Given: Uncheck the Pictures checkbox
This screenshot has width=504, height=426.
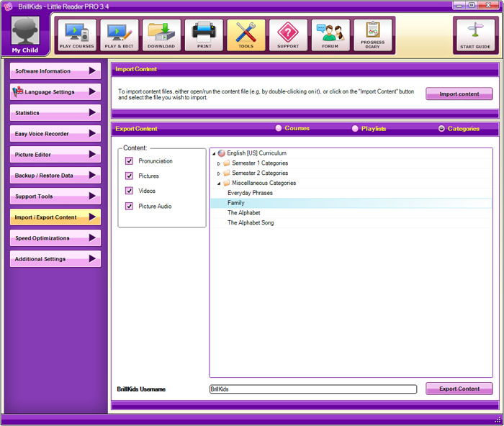Looking at the screenshot, I should (129, 176).
